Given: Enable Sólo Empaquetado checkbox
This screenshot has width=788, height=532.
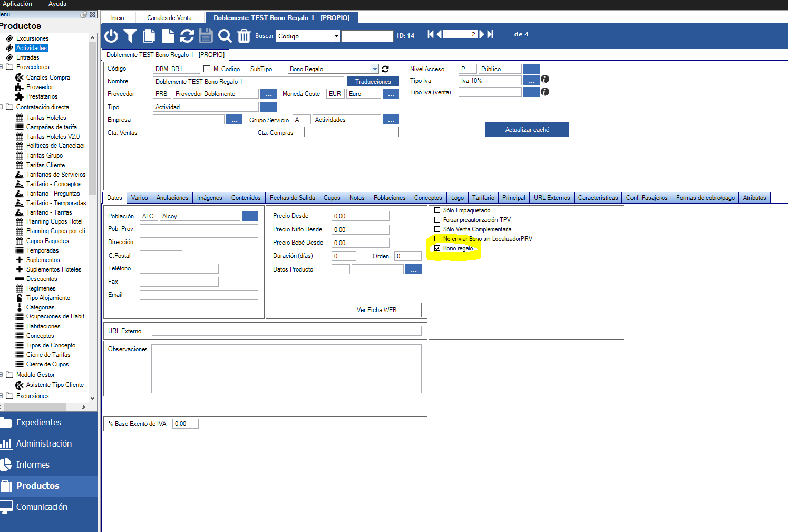Looking at the screenshot, I should tap(437, 210).
